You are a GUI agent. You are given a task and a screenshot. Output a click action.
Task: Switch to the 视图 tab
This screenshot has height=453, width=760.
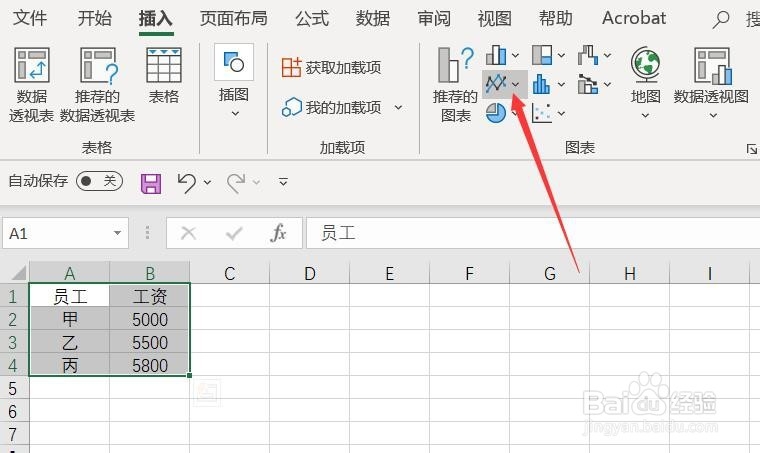pyautogui.click(x=494, y=18)
